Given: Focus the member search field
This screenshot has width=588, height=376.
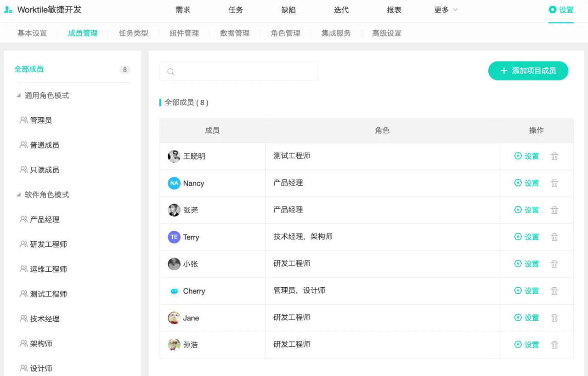Looking at the screenshot, I should (238, 71).
